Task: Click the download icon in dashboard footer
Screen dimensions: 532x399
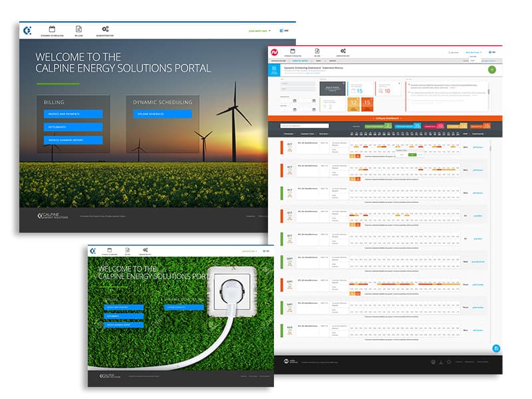Action: [x=441, y=362]
